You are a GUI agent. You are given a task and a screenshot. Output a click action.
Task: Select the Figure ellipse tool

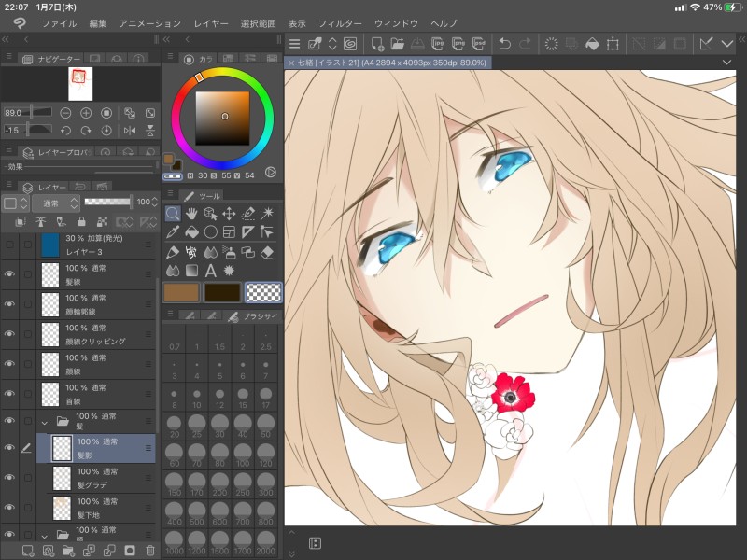tap(210, 232)
